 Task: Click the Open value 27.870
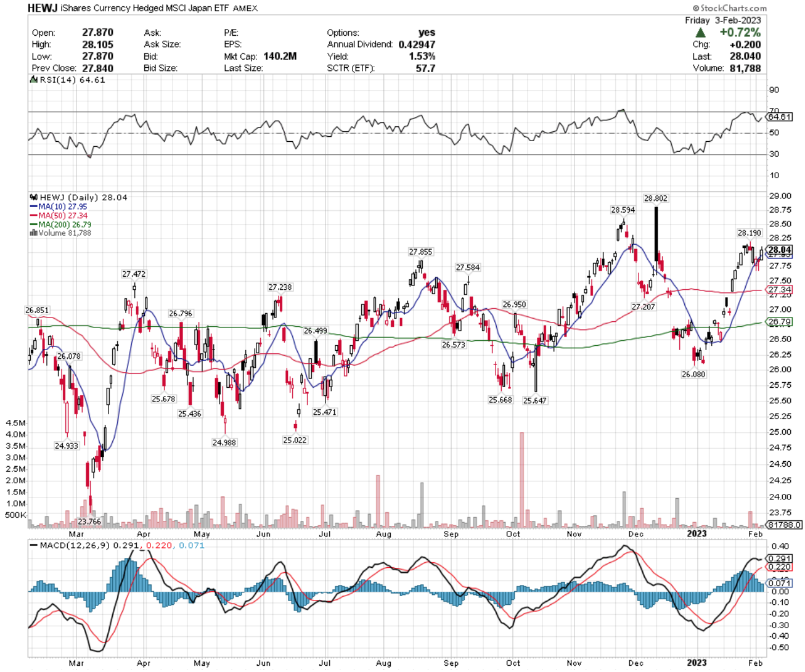click(97, 33)
